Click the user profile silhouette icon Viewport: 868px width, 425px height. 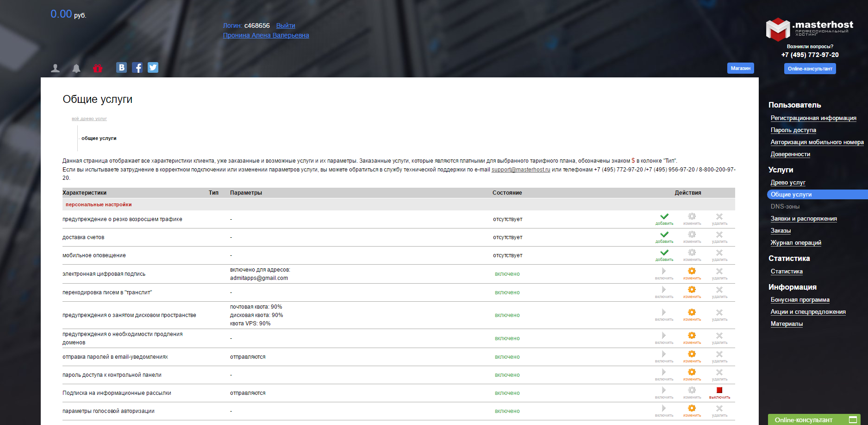[56, 68]
